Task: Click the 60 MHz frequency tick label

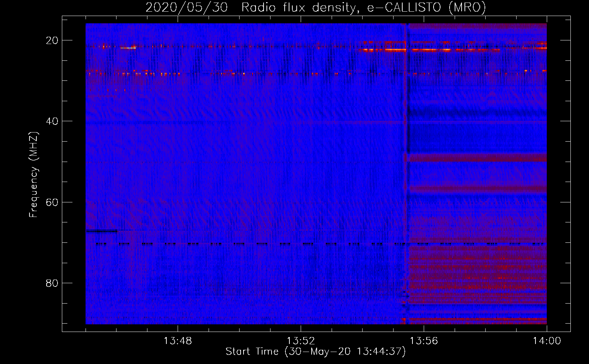Action: (52, 202)
